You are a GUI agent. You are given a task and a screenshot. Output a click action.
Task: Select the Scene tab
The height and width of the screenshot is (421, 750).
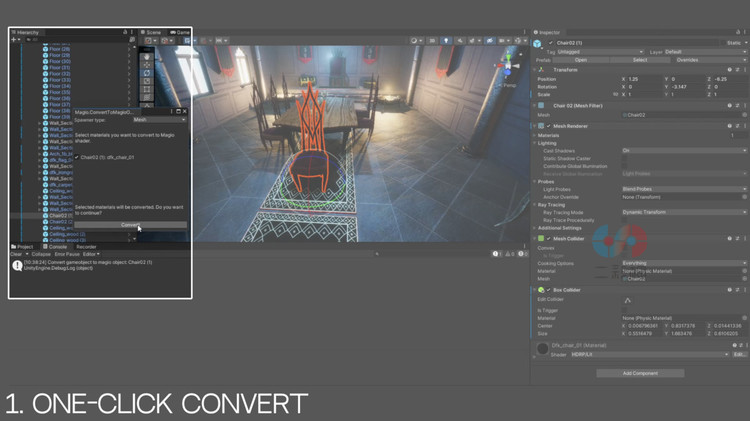151,32
